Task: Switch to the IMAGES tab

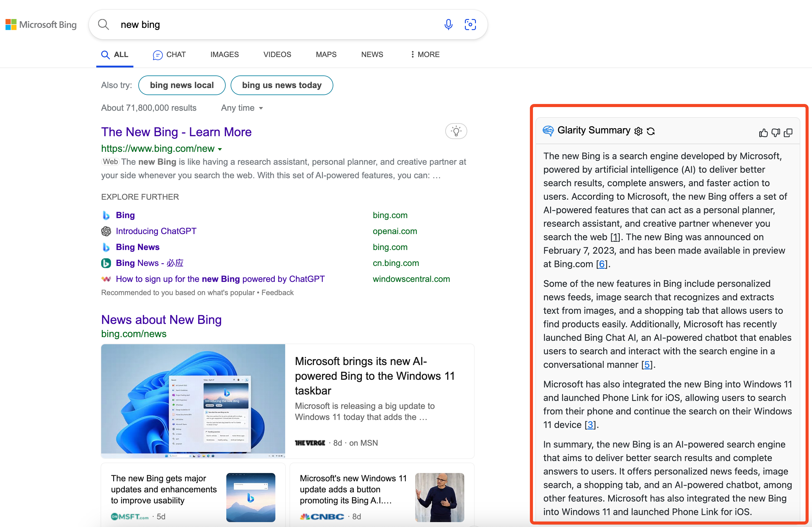Action: [224, 54]
